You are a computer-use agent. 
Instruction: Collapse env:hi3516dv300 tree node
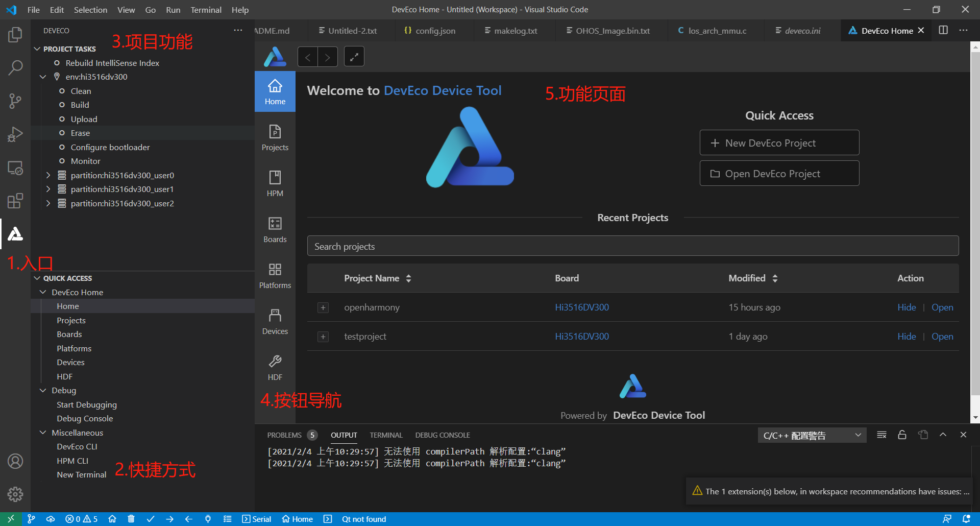click(x=43, y=77)
